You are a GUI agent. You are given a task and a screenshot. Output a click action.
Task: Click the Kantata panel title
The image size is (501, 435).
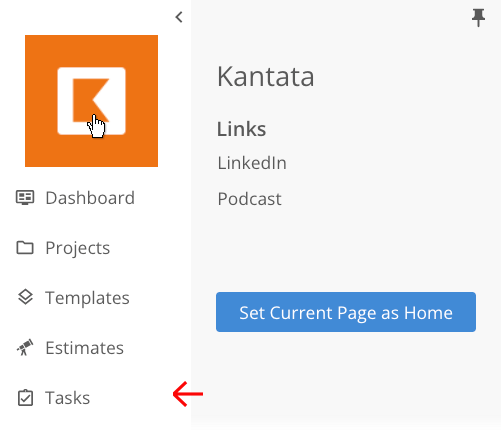coord(266,76)
